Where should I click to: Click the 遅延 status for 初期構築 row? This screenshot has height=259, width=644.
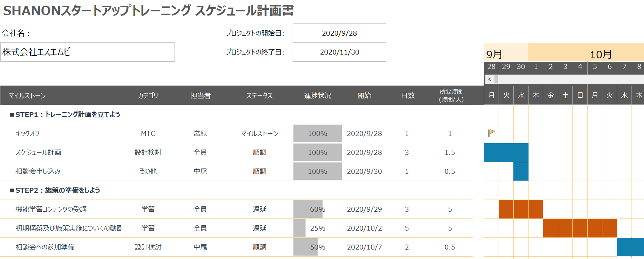[x=259, y=228]
